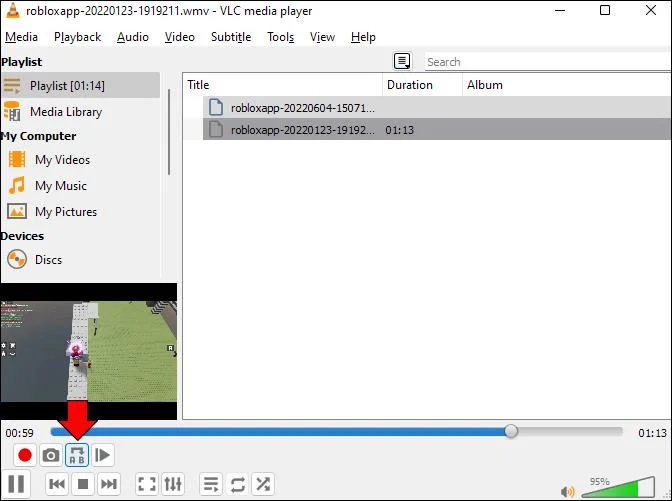This screenshot has height=501, width=672.
Task: Sort by Album column header
Action: point(567,84)
